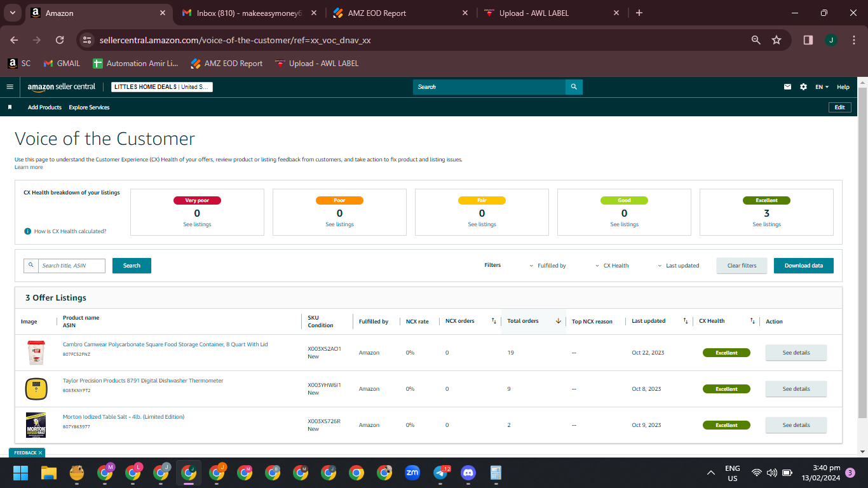Click the Amazon Seller Central logo
The height and width of the screenshot is (488, 868).
tap(62, 86)
